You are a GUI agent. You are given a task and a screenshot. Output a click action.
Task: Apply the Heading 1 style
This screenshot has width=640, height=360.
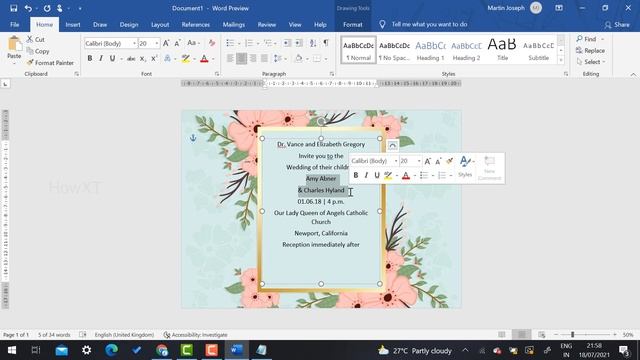pos(430,51)
